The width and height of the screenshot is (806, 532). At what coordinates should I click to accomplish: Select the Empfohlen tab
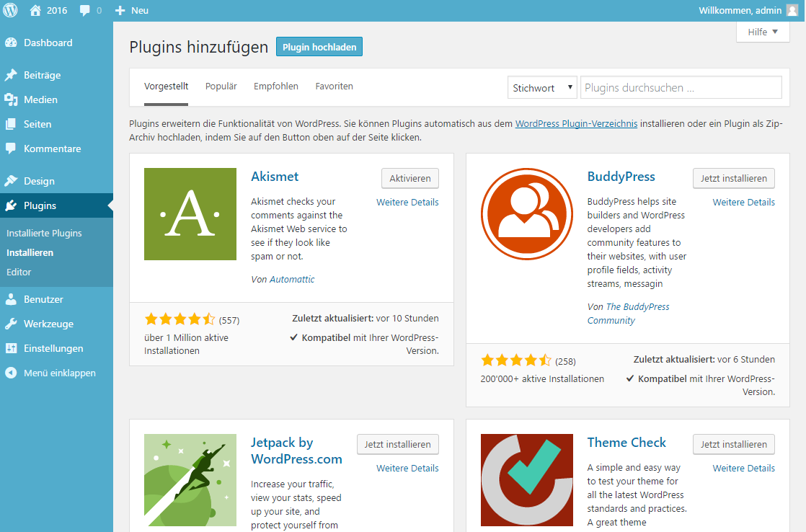[275, 86]
